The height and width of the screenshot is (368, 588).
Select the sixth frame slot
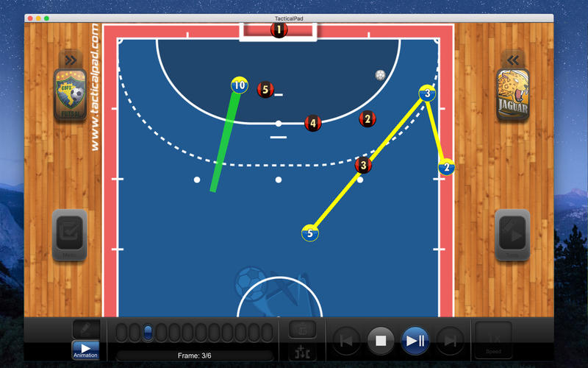187,333
